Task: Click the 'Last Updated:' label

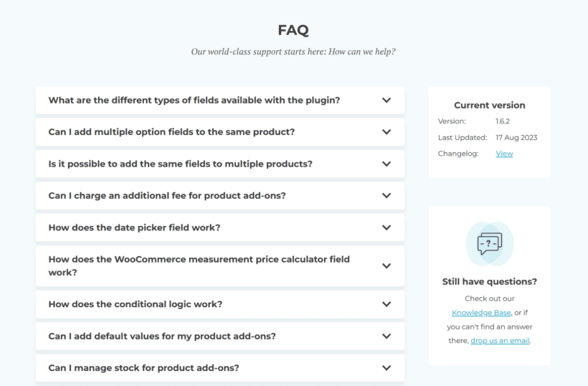Action: [463, 137]
